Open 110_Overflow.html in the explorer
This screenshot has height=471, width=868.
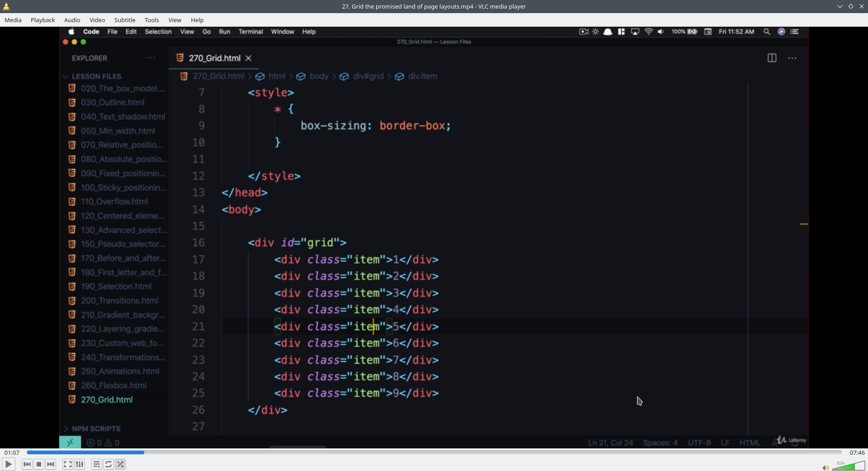click(x=114, y=202)
